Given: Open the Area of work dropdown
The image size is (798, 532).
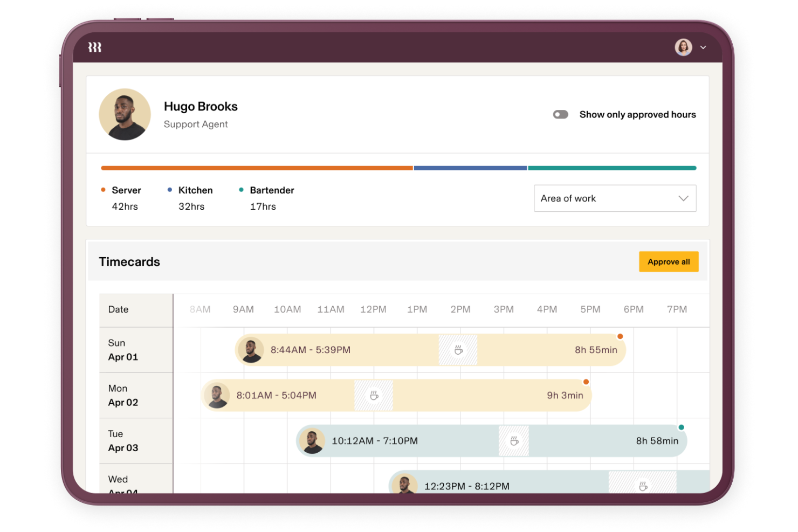Looking at the screenshot, I should tap(615, 198).
